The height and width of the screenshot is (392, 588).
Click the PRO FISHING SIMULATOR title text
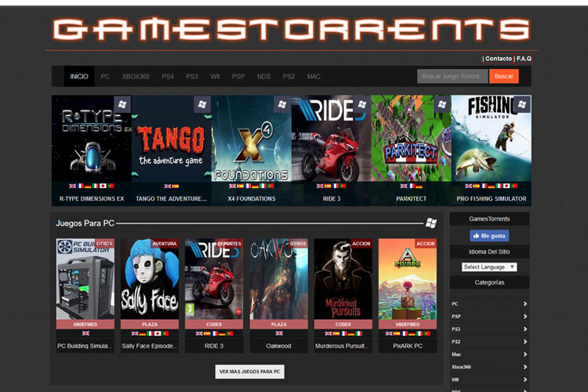click(x=492, y=199)
